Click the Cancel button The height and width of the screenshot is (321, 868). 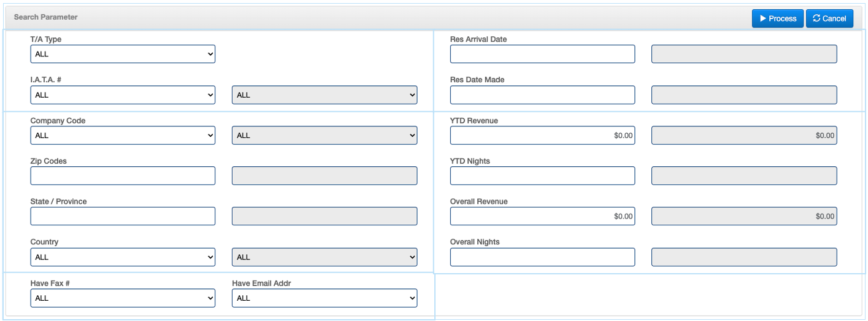click(x=829, y=18)
